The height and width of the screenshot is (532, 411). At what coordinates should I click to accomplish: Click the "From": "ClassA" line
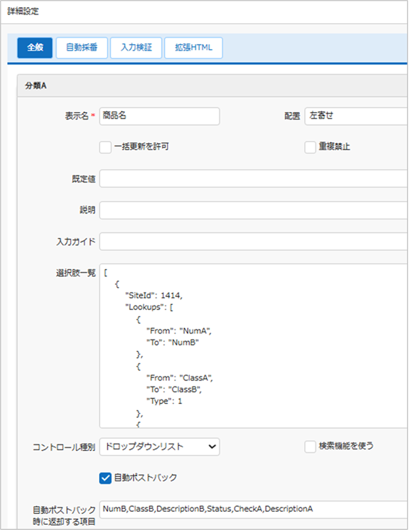179,378
